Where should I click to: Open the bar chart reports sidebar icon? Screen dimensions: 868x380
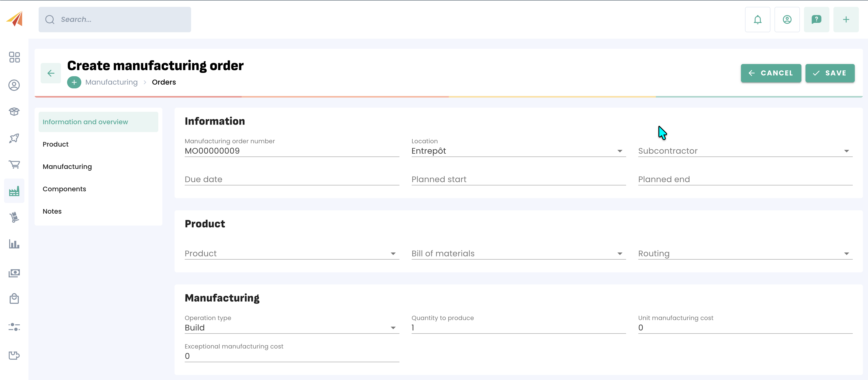(x=14, y=244)
